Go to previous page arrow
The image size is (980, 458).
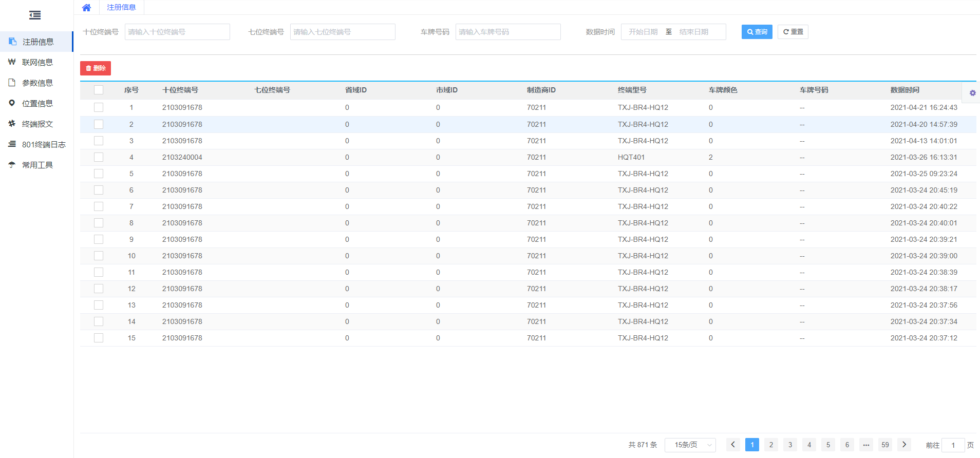click(x=733, y=445)
